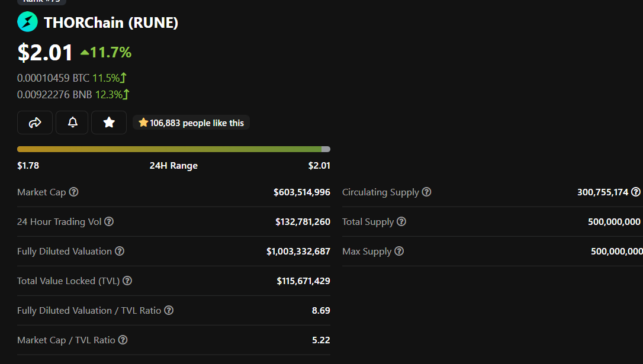Click the THORChain lightning logo
643x364 pixels.
click(27, 22)
